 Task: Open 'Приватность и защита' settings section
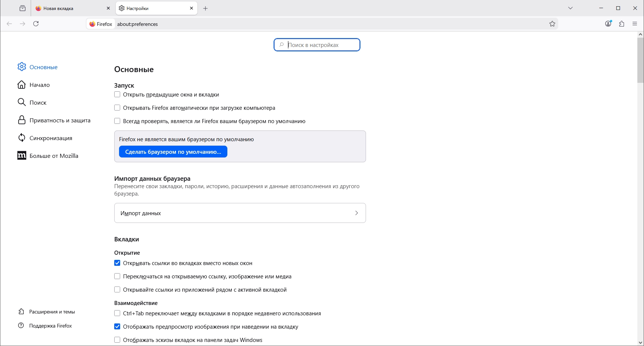click(60, 121)
